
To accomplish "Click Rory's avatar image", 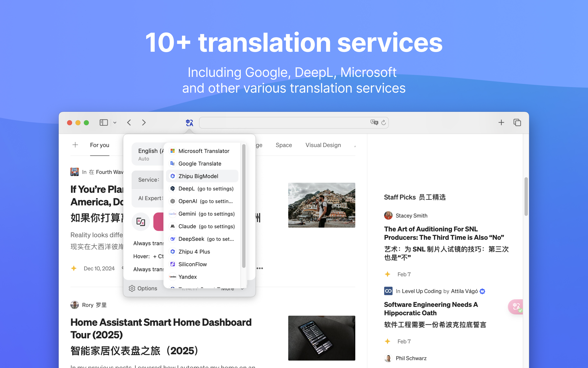I will (x=75, y=305).
